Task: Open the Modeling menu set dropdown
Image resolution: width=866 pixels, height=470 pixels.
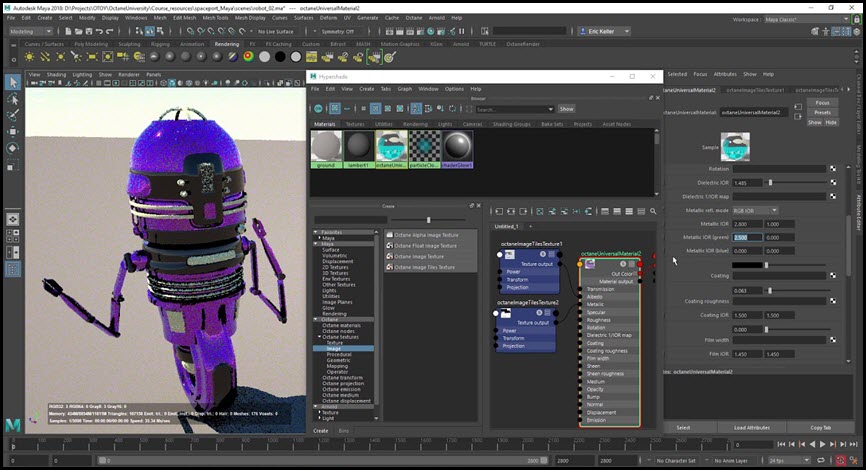Action: (x=31, y=31)
